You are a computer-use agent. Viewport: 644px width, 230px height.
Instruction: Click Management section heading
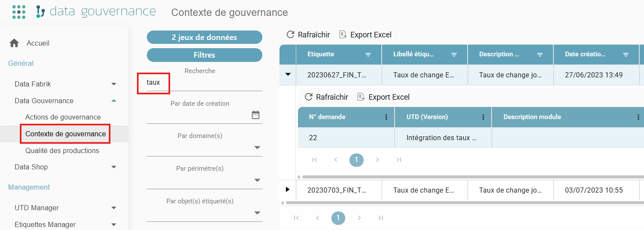(x=29, y=187)
